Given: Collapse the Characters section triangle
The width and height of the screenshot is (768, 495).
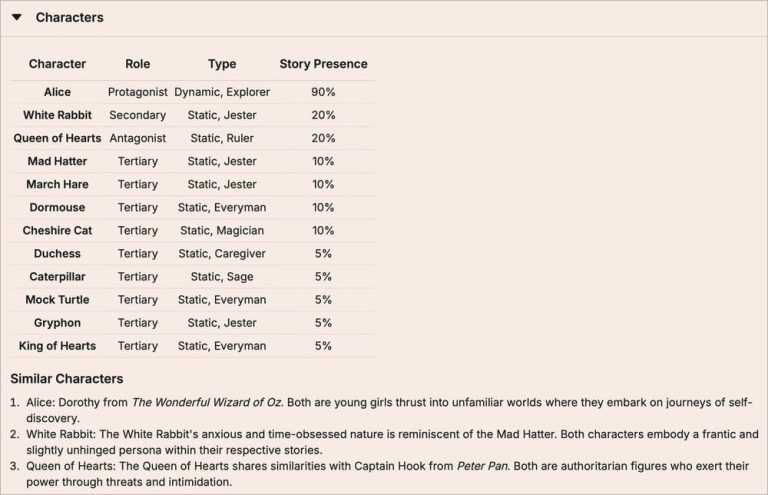Looking at the screenshot, I should pos(17,17).
